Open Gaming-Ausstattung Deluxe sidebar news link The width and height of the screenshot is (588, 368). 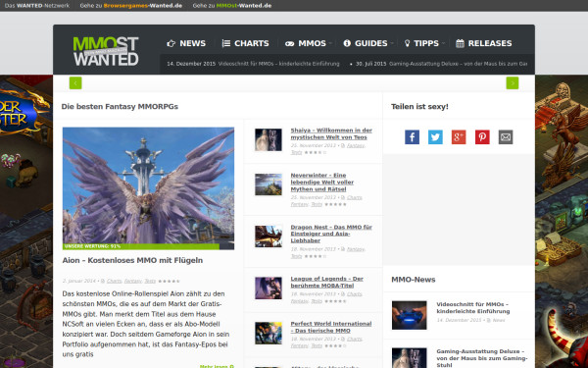(482, 358)
